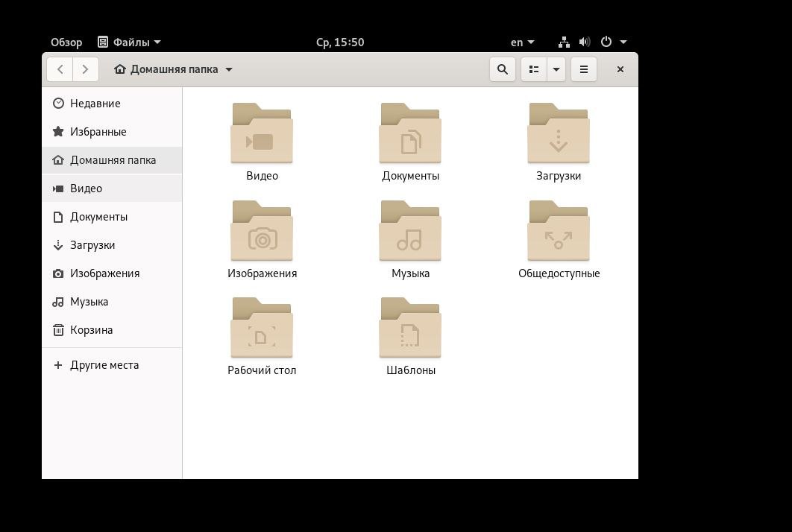This screenshot has height=532, width=792.
Task: Click the search magnifier button
Action: [x=503, y=69]
